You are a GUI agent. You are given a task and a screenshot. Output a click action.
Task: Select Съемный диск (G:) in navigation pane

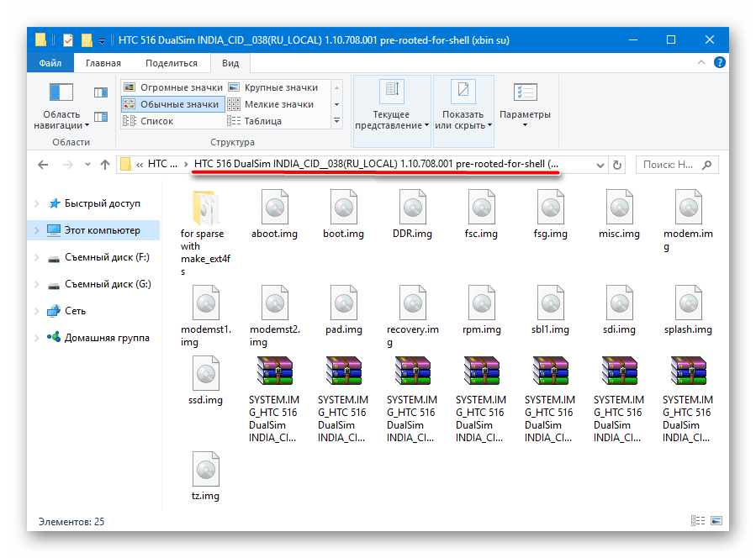99,285
